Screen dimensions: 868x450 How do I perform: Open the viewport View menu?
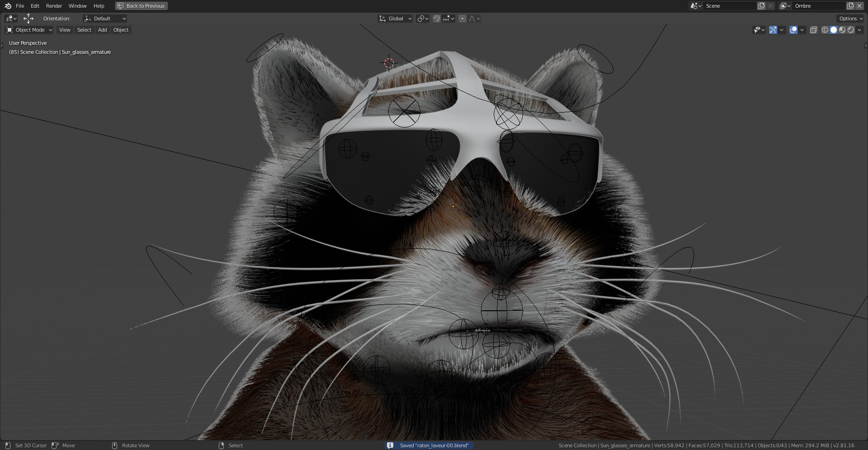pyautogui.click(x=65, y=30)
